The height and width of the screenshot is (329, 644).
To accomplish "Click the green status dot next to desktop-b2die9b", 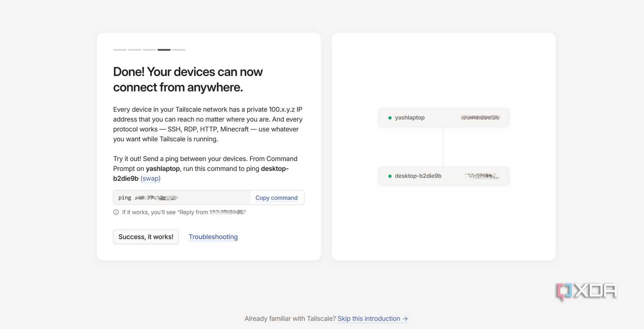I will coord(390,176).
